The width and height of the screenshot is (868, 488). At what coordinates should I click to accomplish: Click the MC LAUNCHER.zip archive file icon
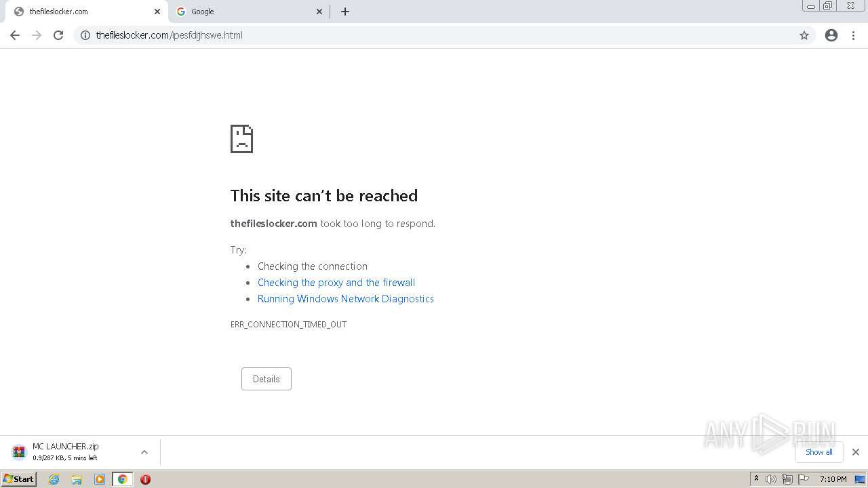click(x=19, y=452)
